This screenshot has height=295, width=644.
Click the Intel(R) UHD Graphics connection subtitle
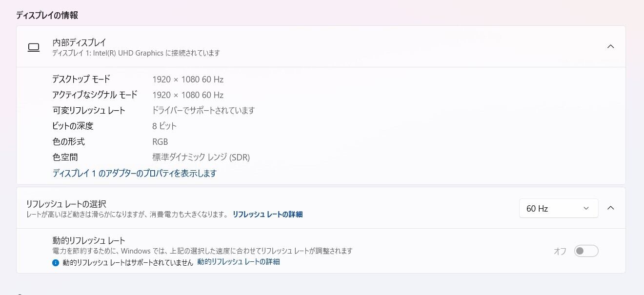coord(136,53)
